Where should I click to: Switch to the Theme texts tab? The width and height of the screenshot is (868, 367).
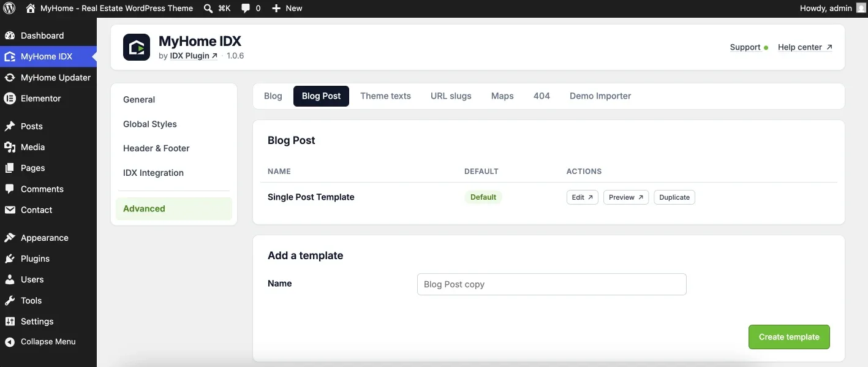click(x=385, y=96)
